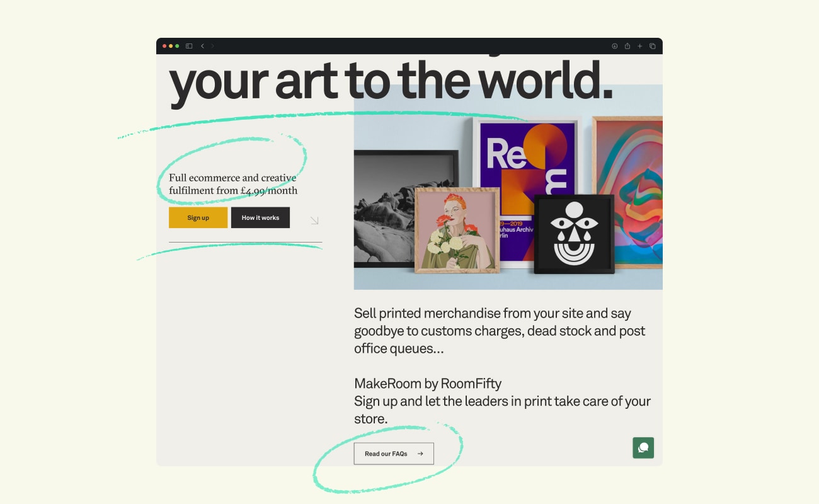Click the Read our FAQs button

tap(394, 454)
